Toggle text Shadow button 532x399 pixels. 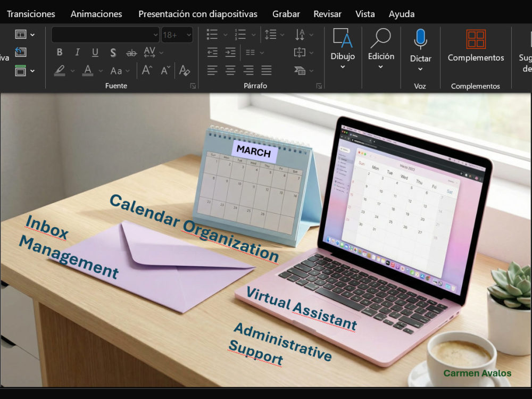[113, 53]
